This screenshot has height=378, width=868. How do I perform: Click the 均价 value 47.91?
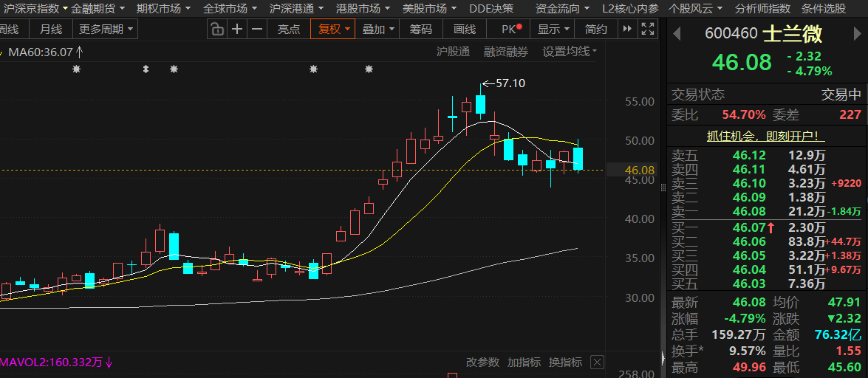pos(845,303)
